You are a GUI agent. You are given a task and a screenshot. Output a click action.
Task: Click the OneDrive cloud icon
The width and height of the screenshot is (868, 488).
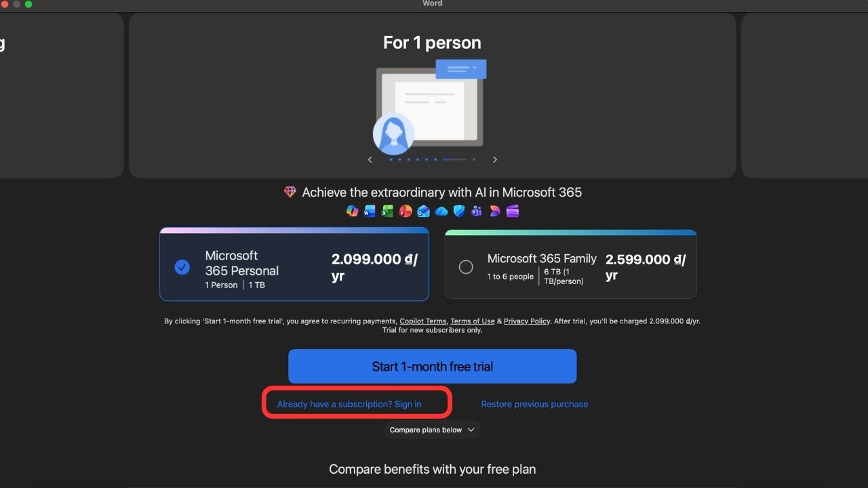(441, 211)
